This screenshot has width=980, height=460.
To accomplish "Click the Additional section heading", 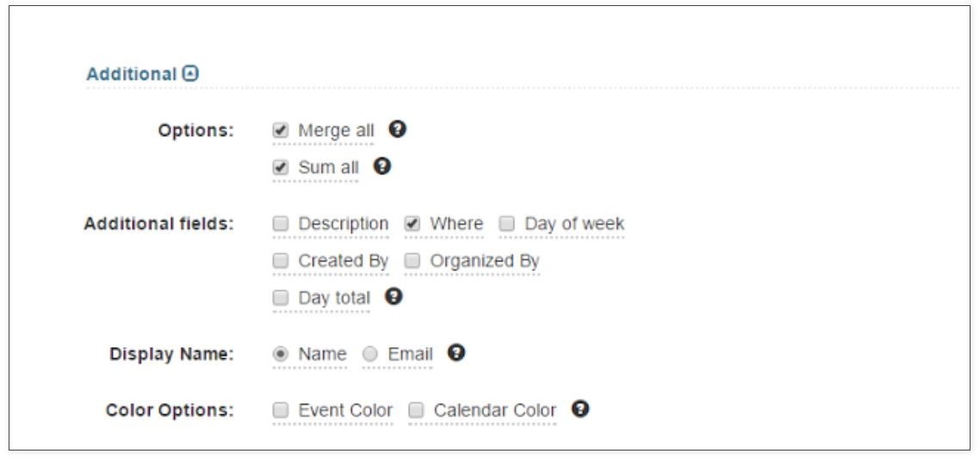I will point(131,74).
